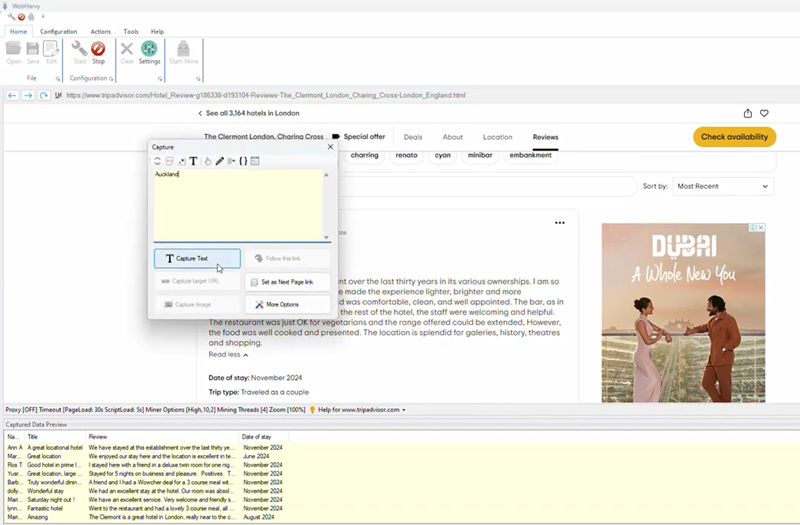Select the pencil edit icon in Capture toolbar
The image size is (800, 525).
pyautogui.click(x=220, y=161)
